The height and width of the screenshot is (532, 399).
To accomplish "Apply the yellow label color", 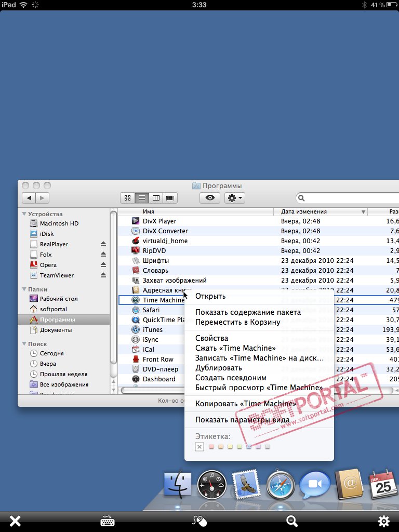I will point(230,447).
